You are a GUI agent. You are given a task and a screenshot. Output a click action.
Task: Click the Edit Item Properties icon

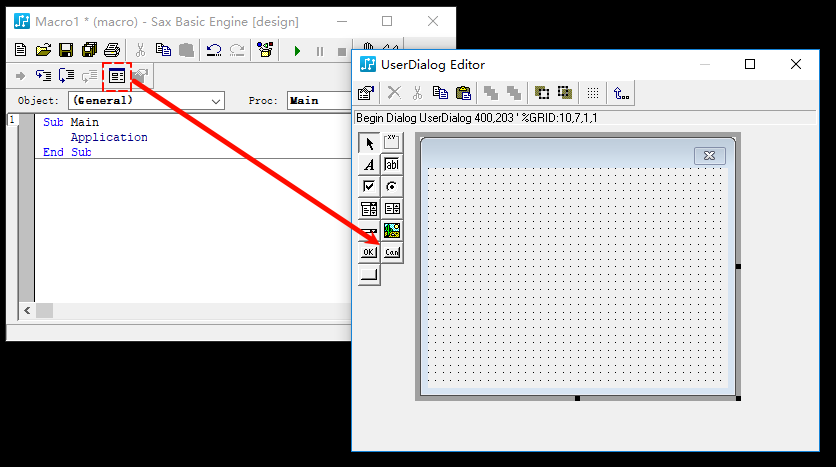(x=366, y=93)
